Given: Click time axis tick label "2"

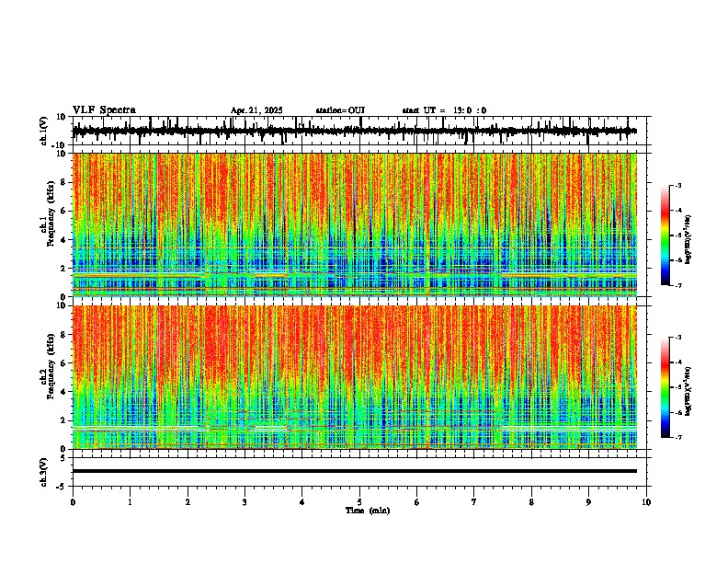Looking at the screenshot, I should click(x=188, y=502).
